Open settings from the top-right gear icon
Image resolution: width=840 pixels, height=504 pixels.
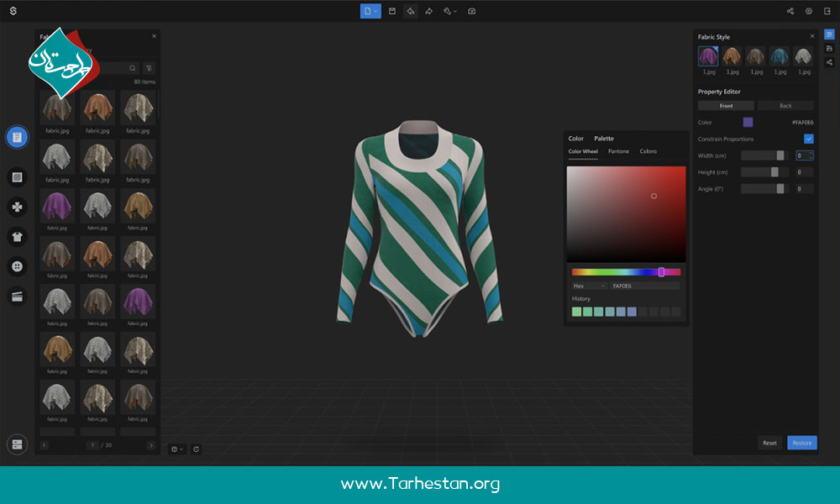click(x=809, y=11)
